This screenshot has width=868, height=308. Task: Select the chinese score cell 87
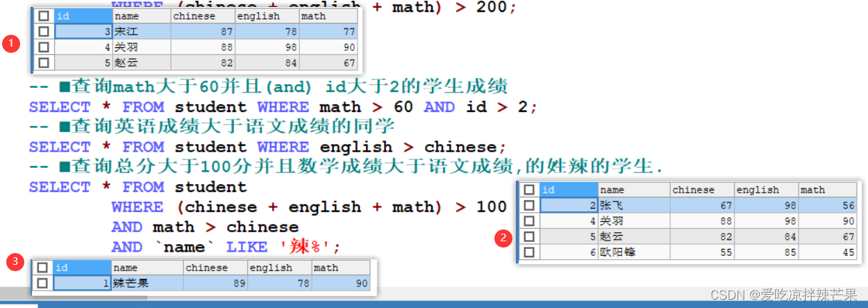click(x=203, y=31)
